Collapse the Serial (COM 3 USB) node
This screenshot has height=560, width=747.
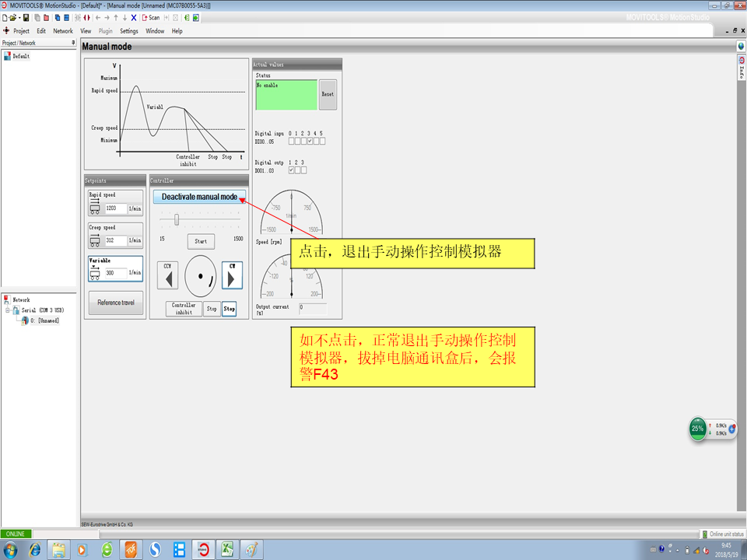tap(7, 310)
